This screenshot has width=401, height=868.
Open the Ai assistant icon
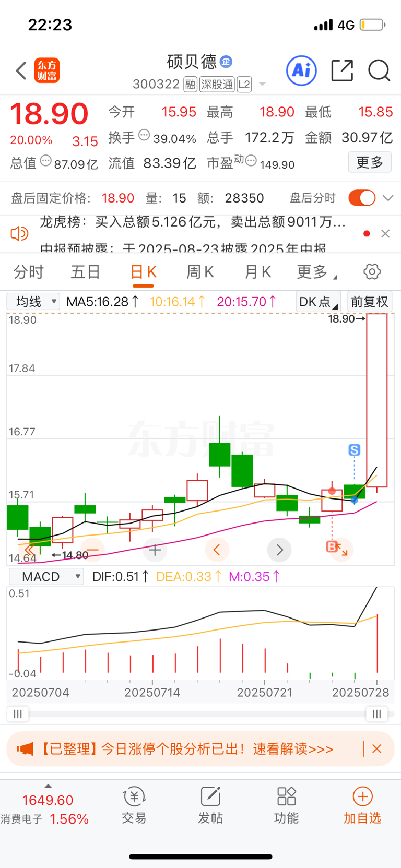(301, 70)
